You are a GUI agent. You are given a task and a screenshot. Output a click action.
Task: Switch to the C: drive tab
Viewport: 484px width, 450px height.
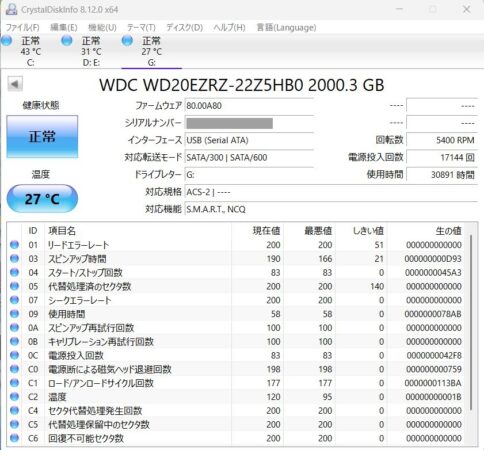[30, 51]
